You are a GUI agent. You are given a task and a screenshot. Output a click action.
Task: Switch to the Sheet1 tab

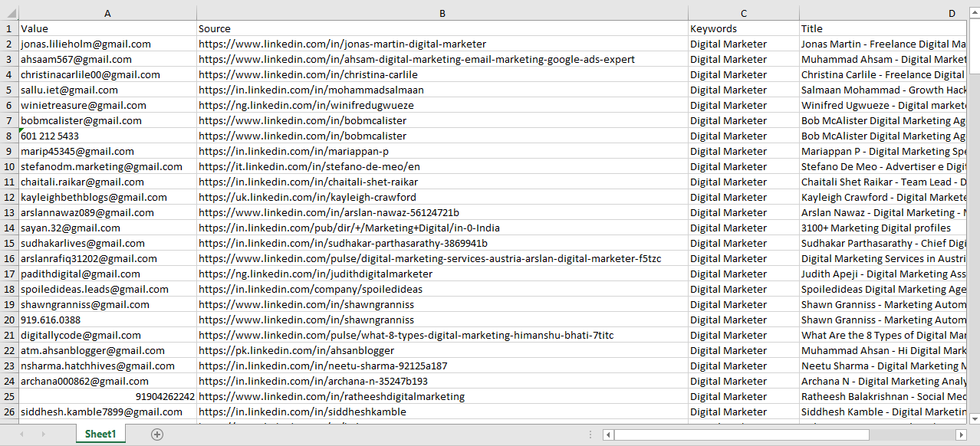[x=100, y=434]
